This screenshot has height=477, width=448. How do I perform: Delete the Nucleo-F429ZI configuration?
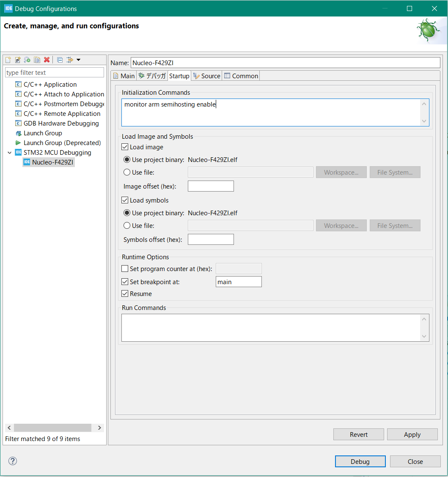point(47,60)
